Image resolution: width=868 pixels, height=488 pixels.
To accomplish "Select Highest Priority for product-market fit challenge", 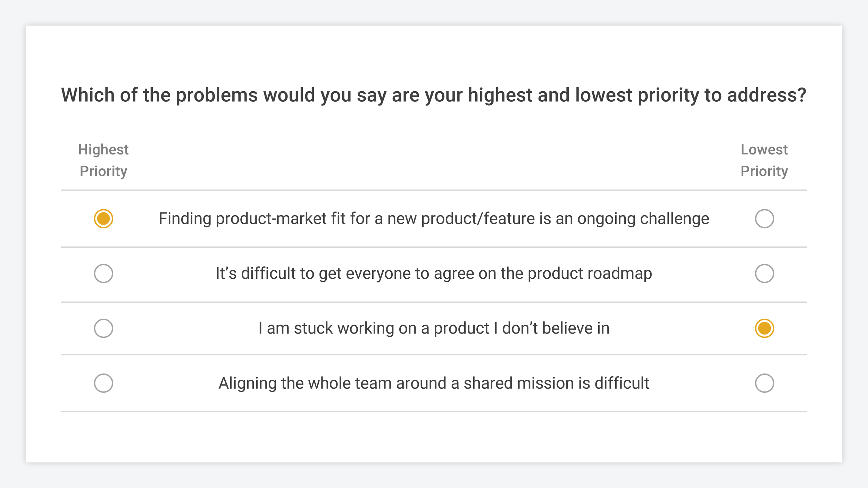I will coord(103,219).
